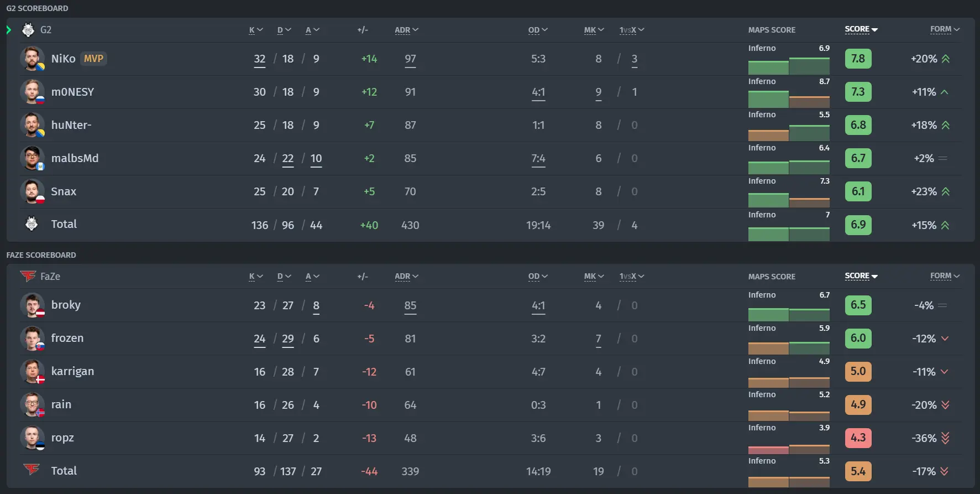
Task: Click malbsMd's player avatar
Action: point(32,158)
